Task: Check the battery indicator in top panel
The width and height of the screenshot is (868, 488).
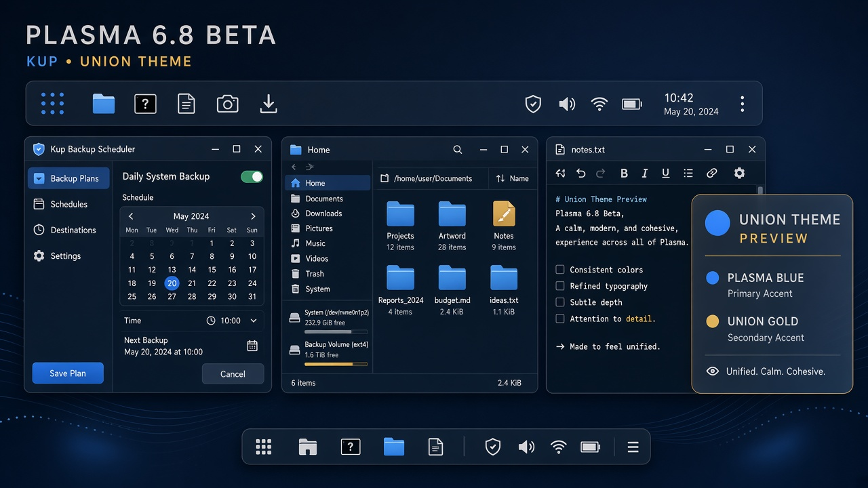Action: click(x=632, y=104)
